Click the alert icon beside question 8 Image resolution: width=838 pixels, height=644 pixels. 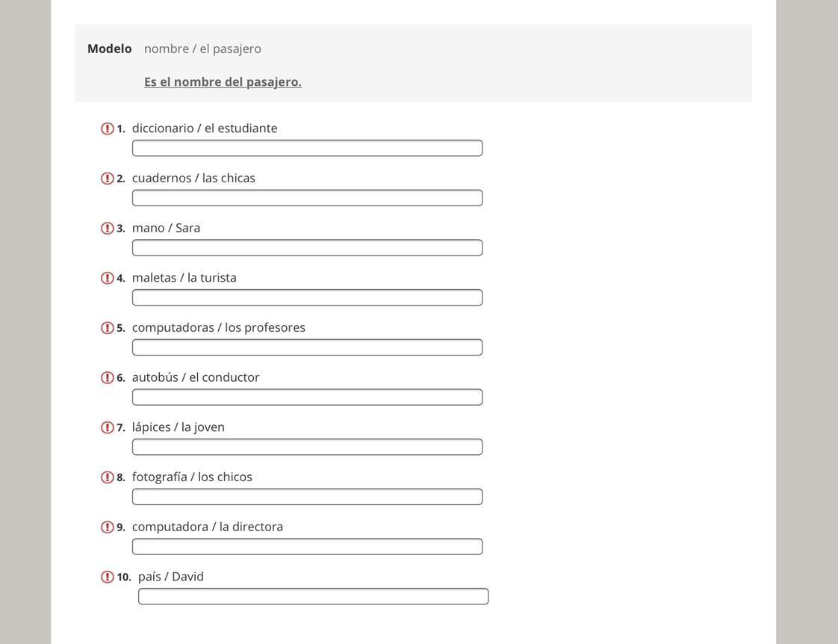pos(108,477)
